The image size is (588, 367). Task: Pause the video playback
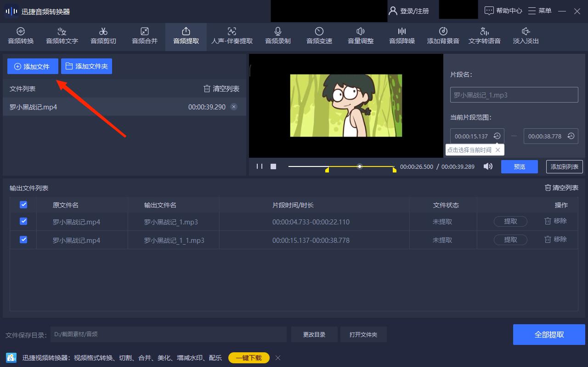260,166
